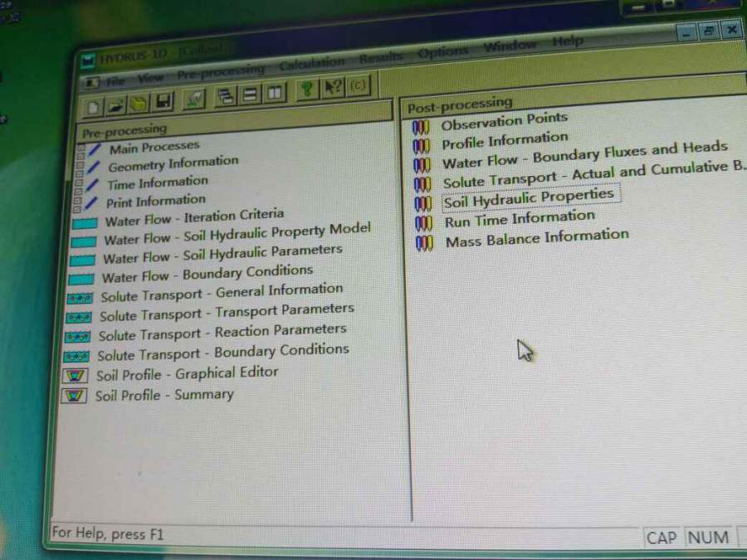
Task: Click the cyan icon beside Water Flow - Iteration Criteria
Action: tap(85, 223)
